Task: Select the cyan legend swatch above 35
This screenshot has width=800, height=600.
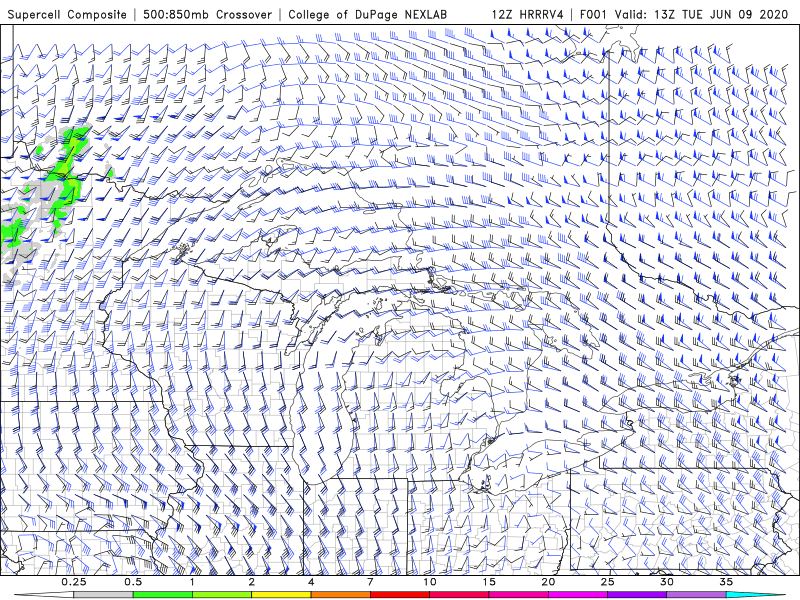Action: click(755, 595)
